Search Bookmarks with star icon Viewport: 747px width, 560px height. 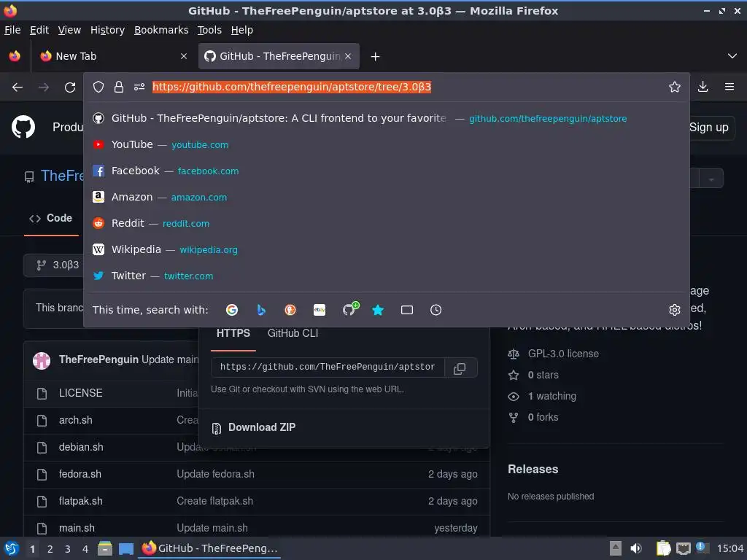click(378, 310)
